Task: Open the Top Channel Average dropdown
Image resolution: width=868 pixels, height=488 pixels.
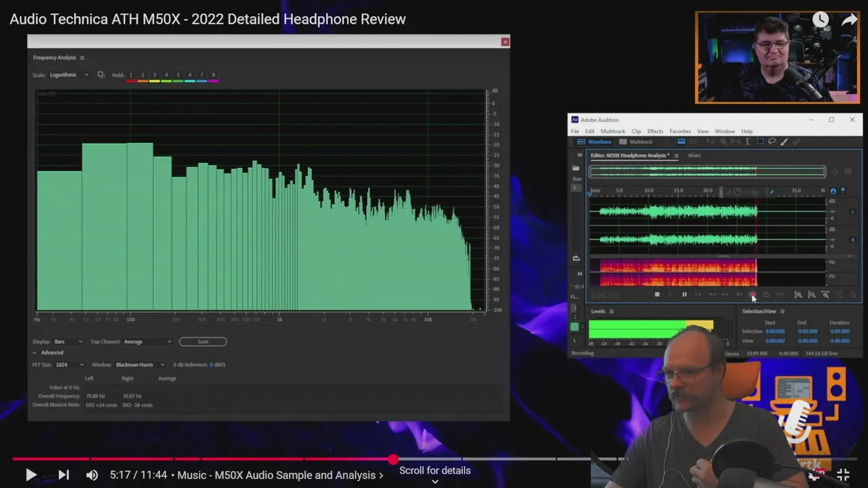Action: 148,342
